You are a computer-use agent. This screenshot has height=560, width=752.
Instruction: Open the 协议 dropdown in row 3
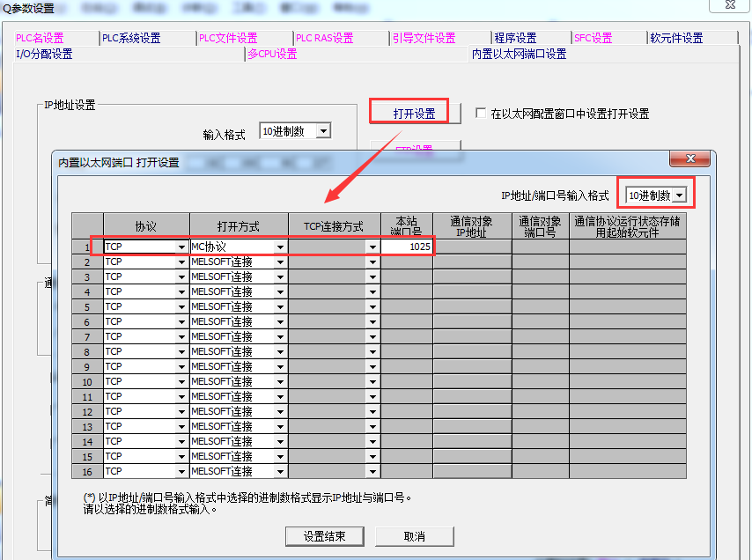[x=181, y=277]
